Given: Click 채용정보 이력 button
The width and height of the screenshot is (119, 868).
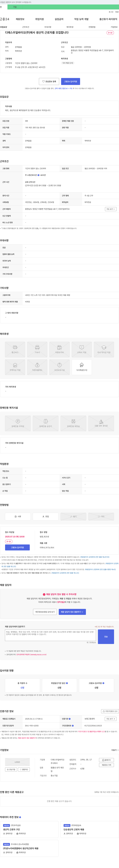Looking at the screenshot, I should 107,765.
